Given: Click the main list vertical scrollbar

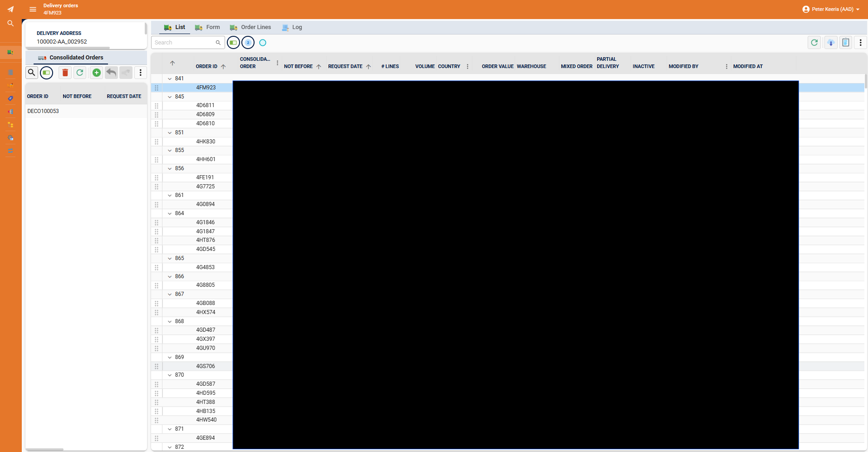Looking at the screenshot, I should 866,81.
